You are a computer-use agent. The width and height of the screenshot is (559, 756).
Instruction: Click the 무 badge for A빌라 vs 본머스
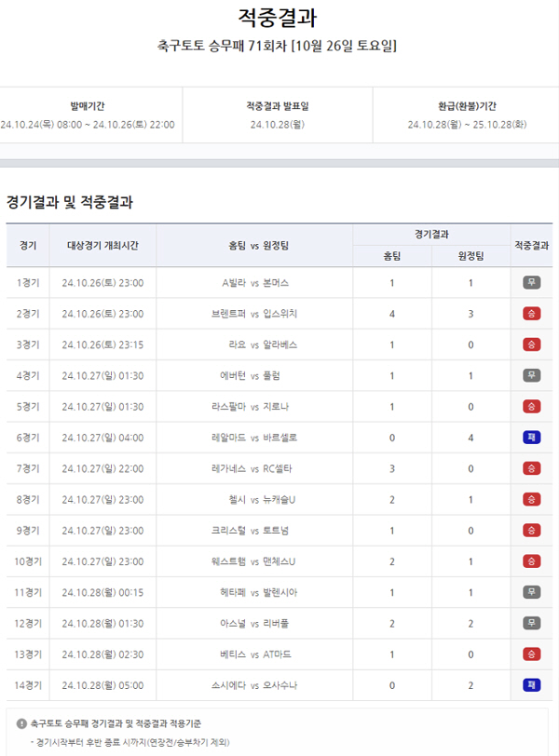(531, 282)
